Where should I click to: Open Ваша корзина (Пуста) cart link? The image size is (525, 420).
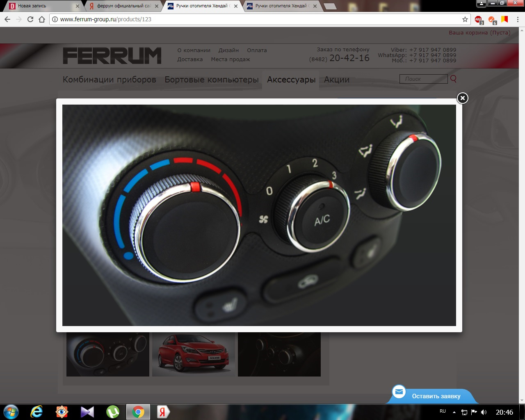point(479,32)
